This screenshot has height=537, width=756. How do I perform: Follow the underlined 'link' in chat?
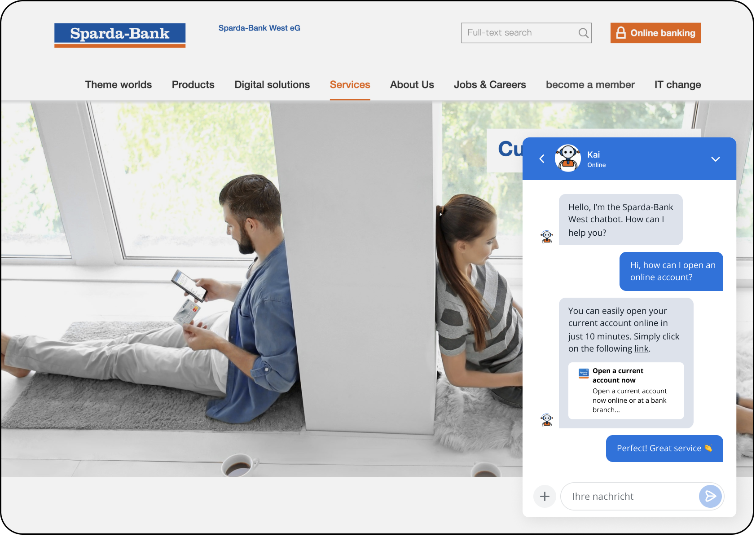point(641,349)
